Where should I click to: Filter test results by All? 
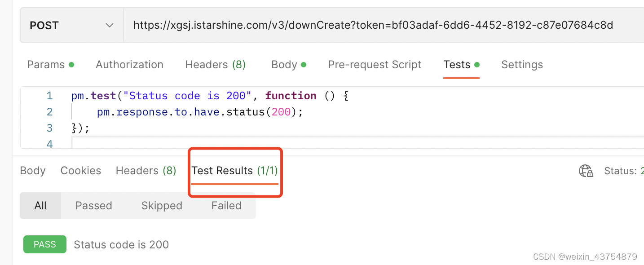[40, 206]
